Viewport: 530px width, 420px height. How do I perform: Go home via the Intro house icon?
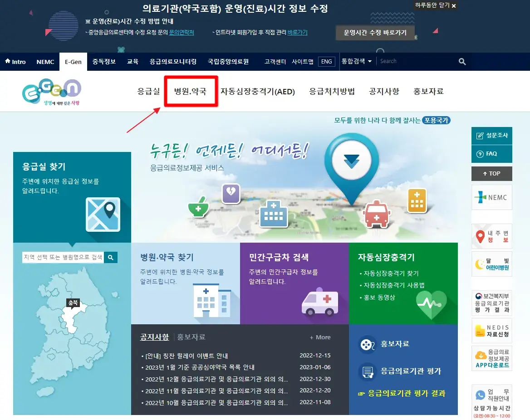(x=7, y=62)
